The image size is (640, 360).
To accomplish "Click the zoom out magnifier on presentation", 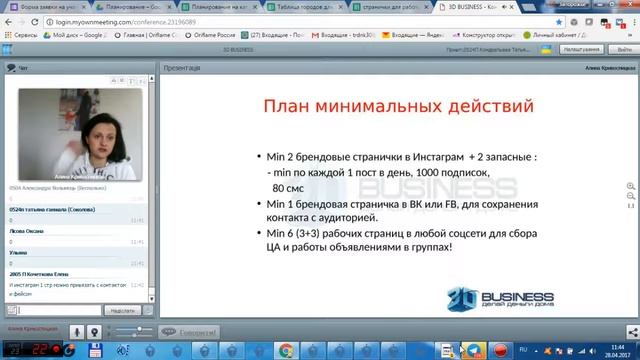I will [631, 196].
